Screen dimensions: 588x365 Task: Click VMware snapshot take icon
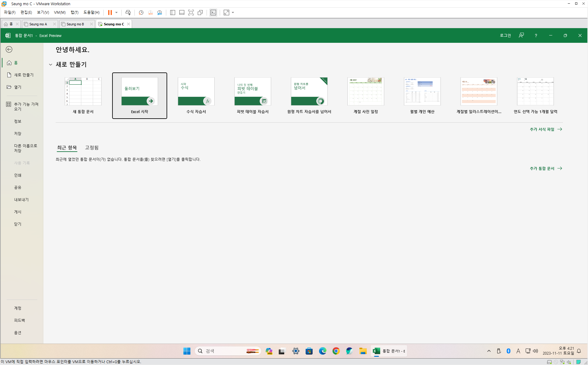click(141, 13)
